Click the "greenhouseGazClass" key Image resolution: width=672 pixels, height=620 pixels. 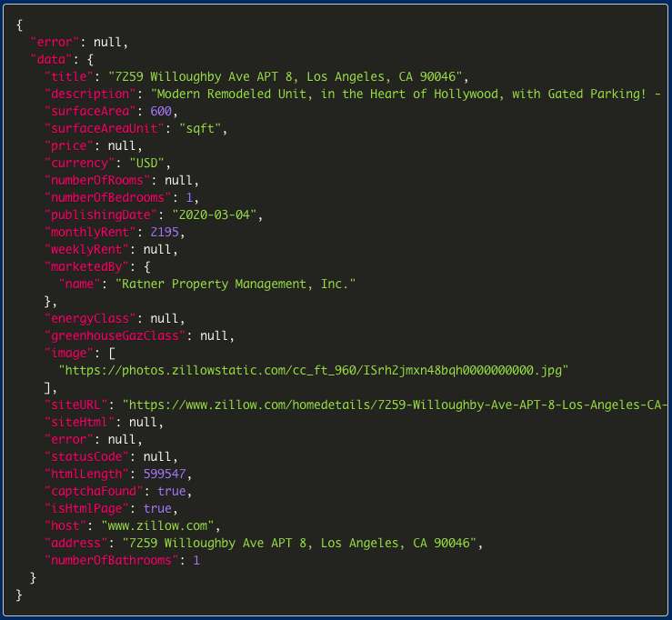(x=115, y=336)
